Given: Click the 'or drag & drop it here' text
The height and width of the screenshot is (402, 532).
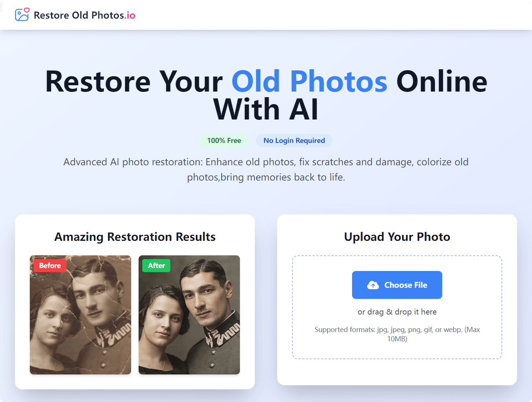Looking at the screenshot, I should [397, 312].
